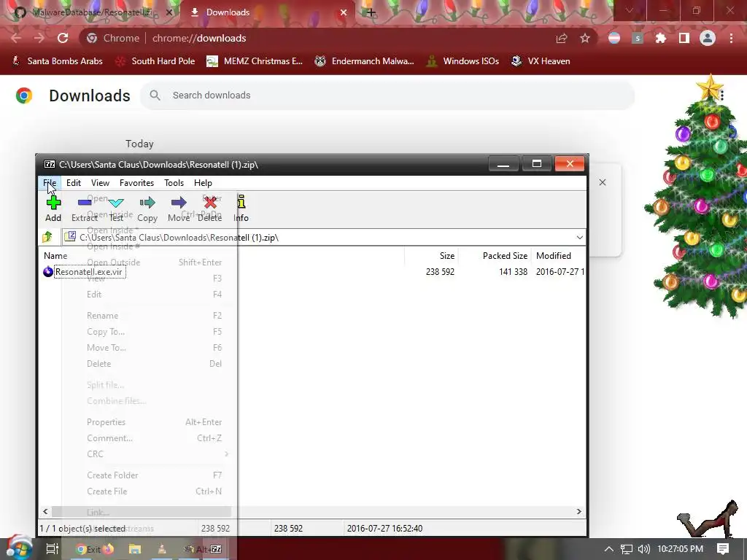Open the VX Heaven bookmark
This screenshot has width=747, height=560.
[541, 61]
